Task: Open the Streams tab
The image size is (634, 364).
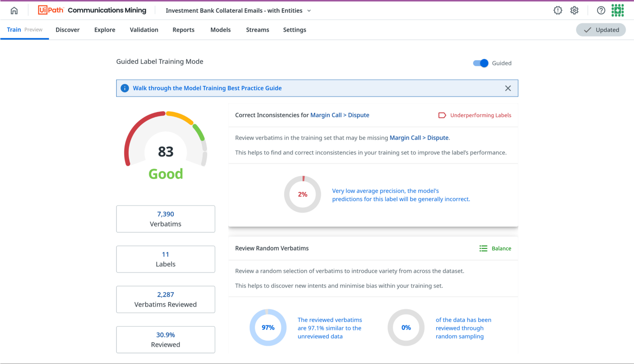Action: coord(257,30)
